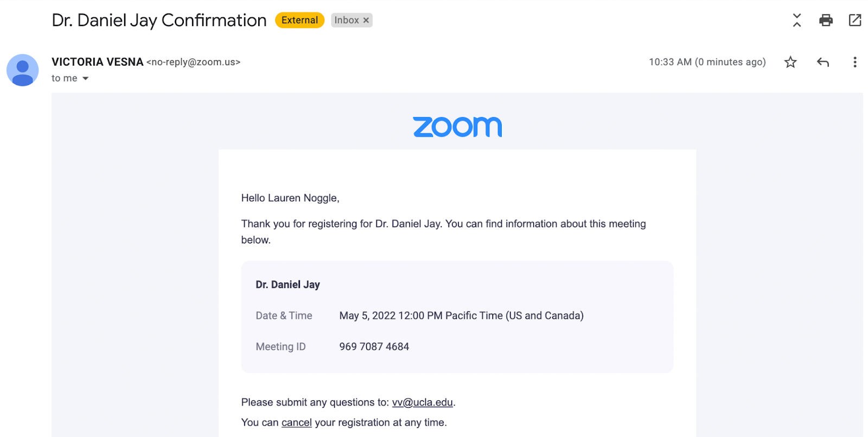868x437 pixels.
Task: Star this email from Victoria Vesna
Action: coord(790,62)
